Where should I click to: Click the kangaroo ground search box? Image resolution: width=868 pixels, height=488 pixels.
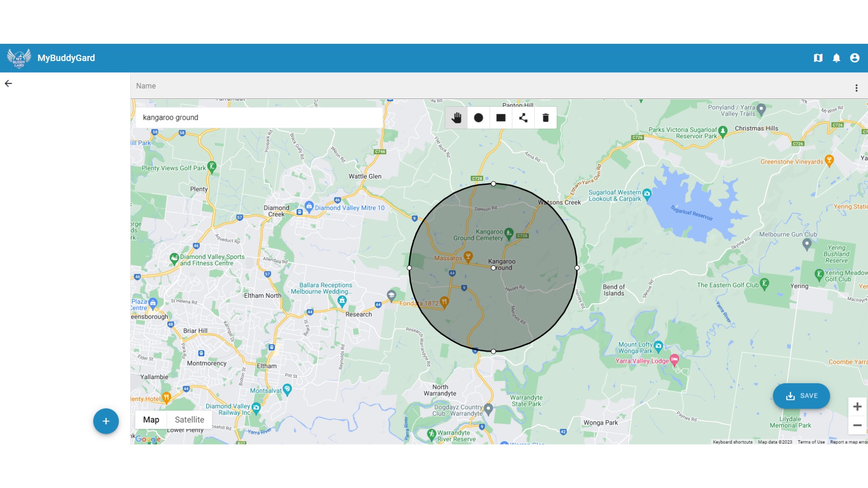[x=259, y=117]
